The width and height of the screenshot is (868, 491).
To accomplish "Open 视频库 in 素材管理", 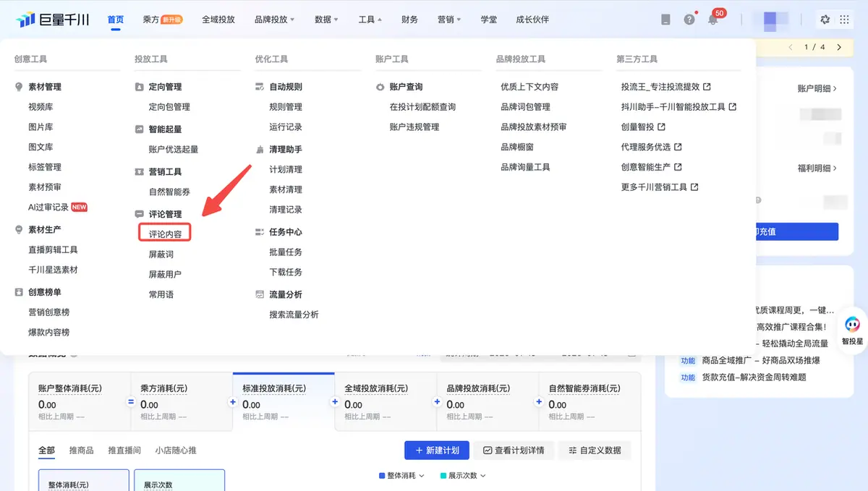I will [41, 107].
